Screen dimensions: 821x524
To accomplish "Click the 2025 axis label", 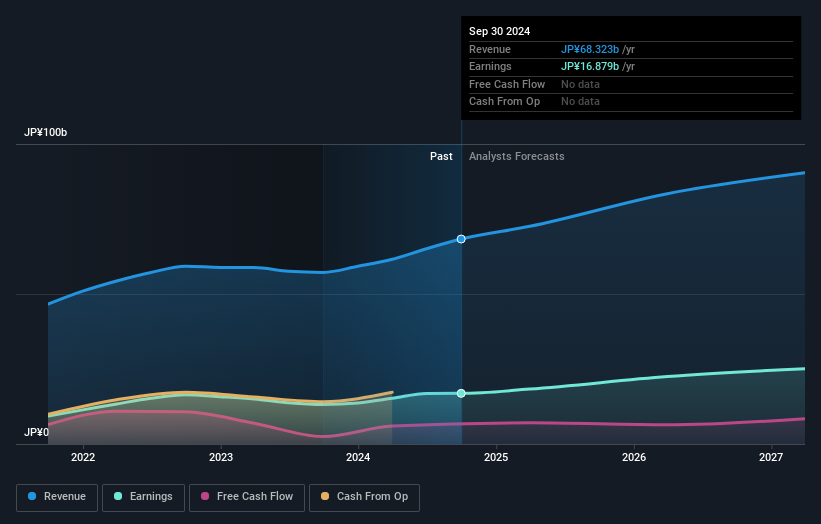I will (496, 458).
